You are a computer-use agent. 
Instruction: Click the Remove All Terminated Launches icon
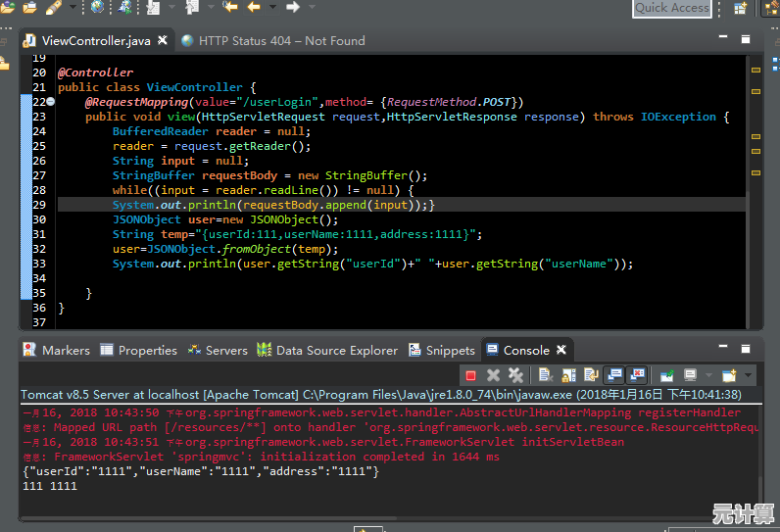[x=515, y=375]
